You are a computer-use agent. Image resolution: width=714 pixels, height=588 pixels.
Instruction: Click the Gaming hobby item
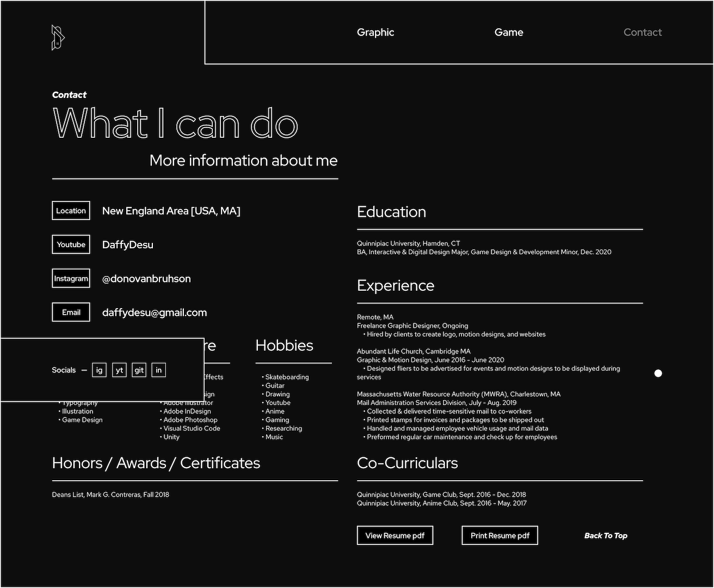[275, 420]
